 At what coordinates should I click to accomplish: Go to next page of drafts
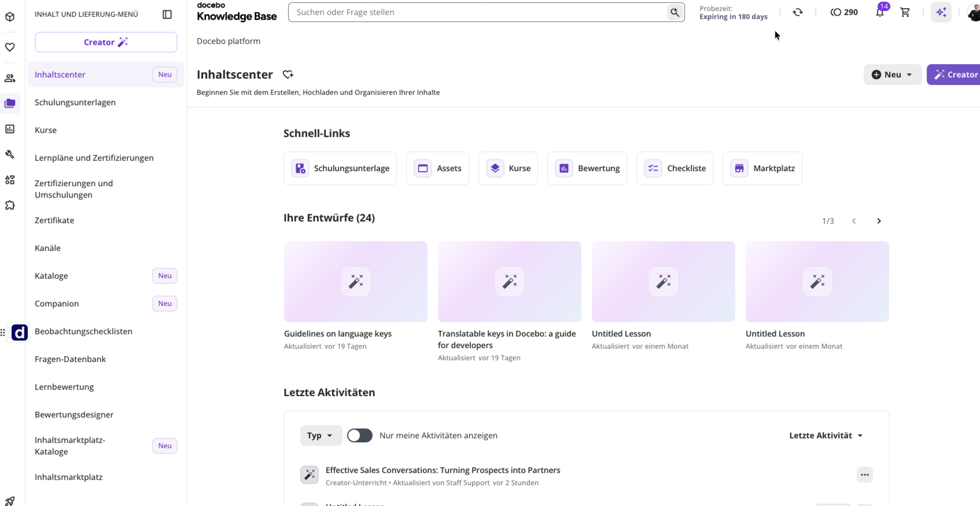pos(879,221)
